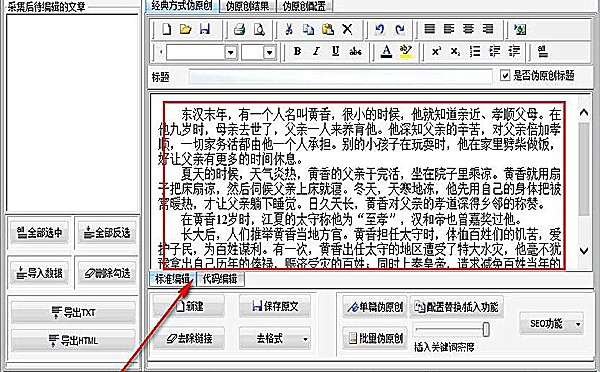Expand the 去格式 dropdown arrow
Viewport: 600px width, 372px height.
pos(305,339)
